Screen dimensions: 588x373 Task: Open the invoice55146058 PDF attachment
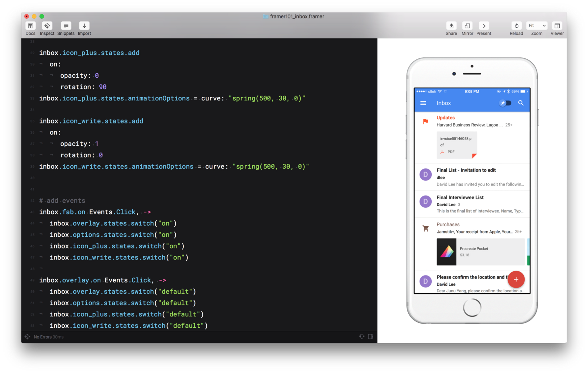point(457,145)
